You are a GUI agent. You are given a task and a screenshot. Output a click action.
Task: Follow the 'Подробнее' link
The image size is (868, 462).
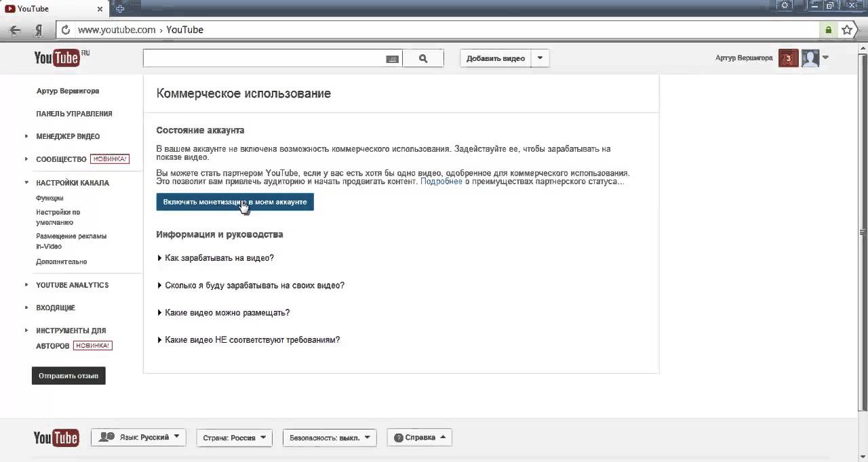coord(441,182)
